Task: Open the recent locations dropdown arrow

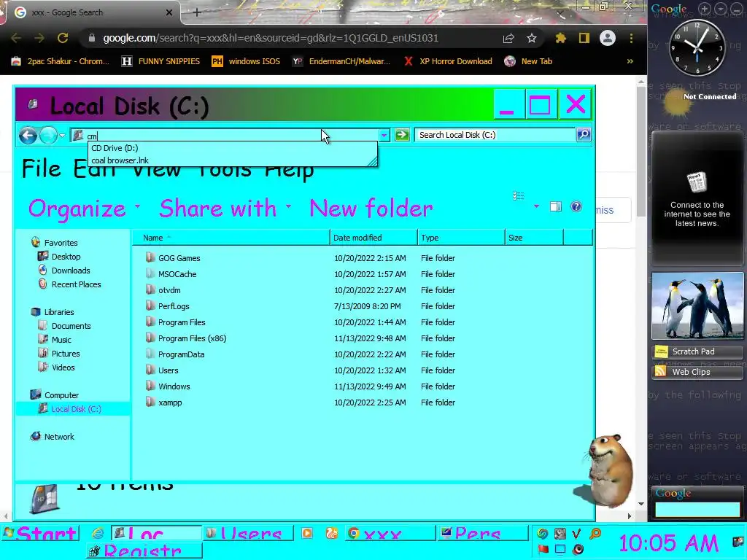Action: pyautogui.click(x=63, y=136)
